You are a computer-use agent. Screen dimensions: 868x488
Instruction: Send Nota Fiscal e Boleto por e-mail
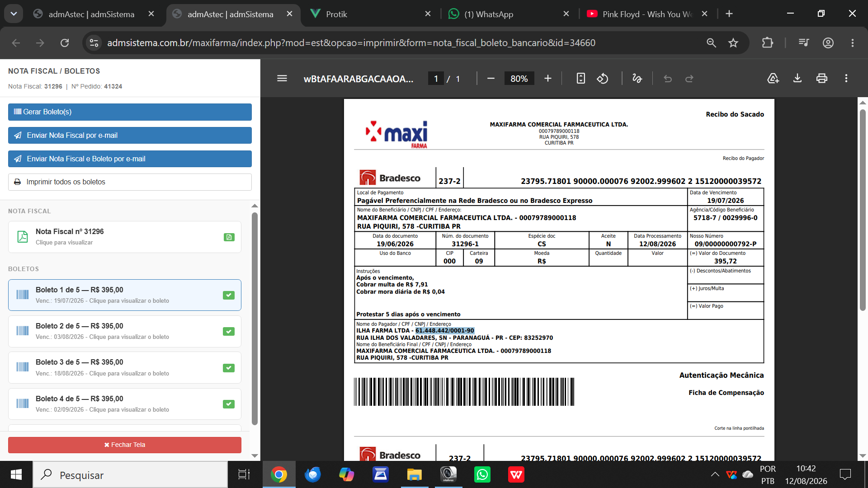click(x=130, y=159)
